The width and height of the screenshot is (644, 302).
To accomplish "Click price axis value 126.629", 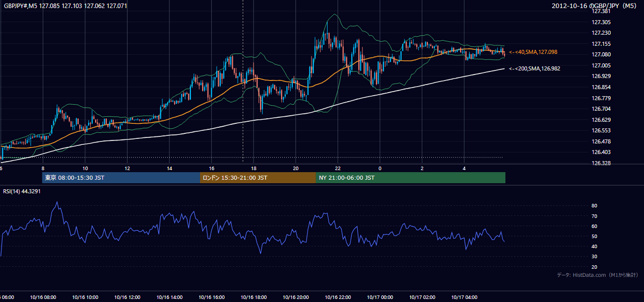I will 601,120.
